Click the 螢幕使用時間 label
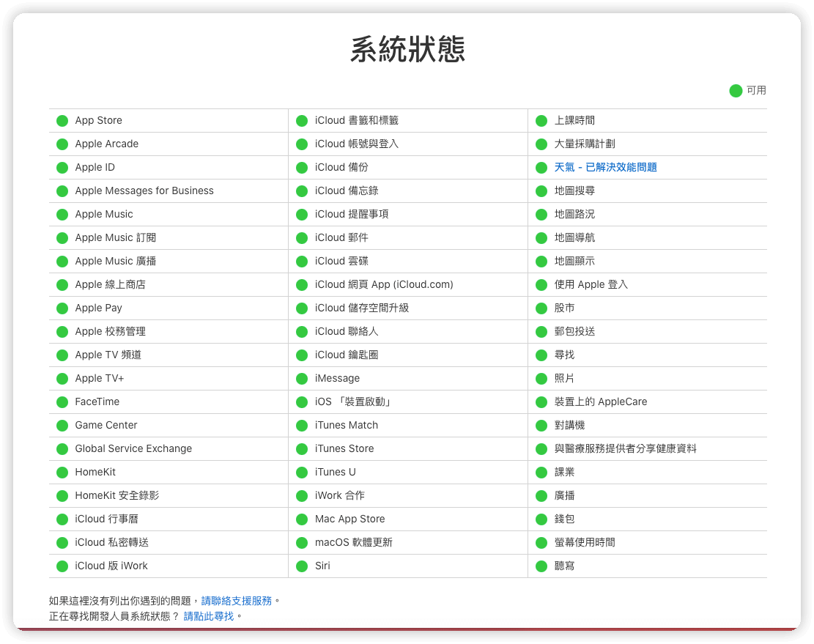 click(x=585, y=542)
